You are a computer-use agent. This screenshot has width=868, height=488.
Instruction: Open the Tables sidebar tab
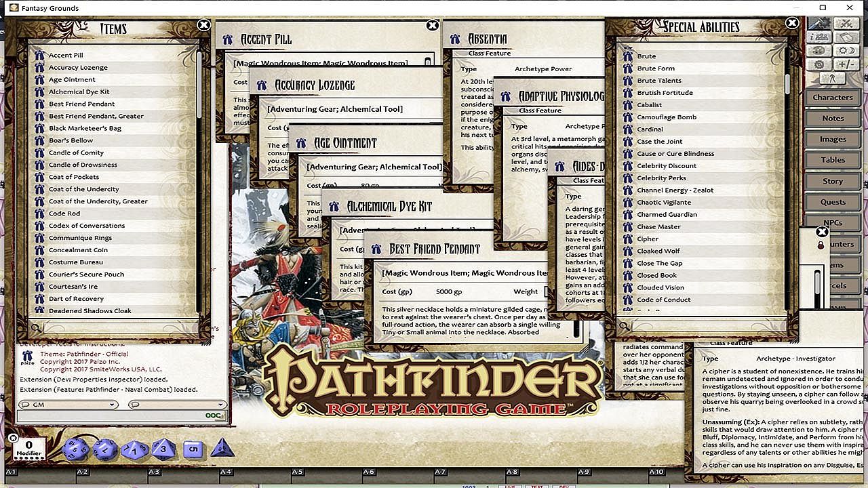coord(833,161)
